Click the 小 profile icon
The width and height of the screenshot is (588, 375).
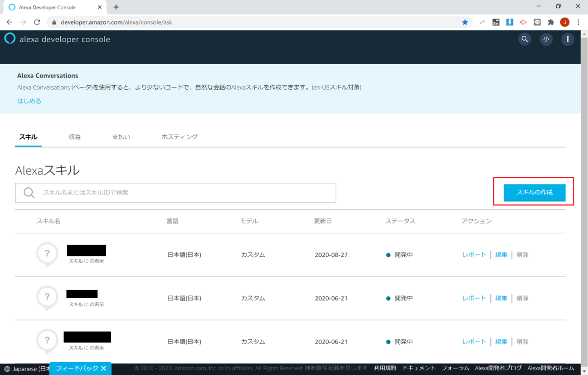coord(546,39)
